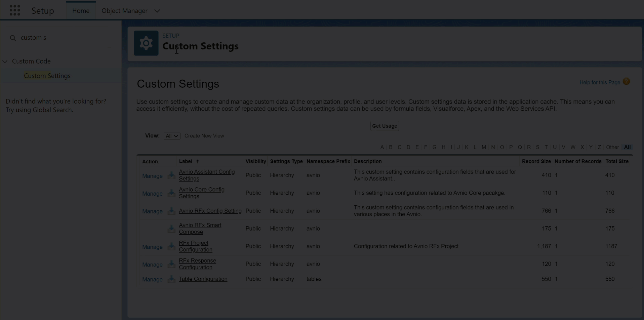644x320 pixels.
Task: Click the Quick Find search field
Action: point(61,38)
